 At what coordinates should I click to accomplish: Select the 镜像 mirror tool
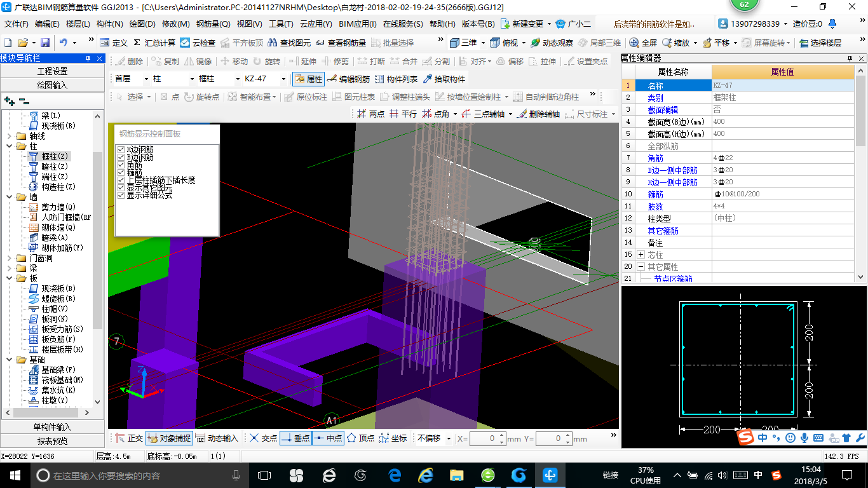click(x=198, y=62)
